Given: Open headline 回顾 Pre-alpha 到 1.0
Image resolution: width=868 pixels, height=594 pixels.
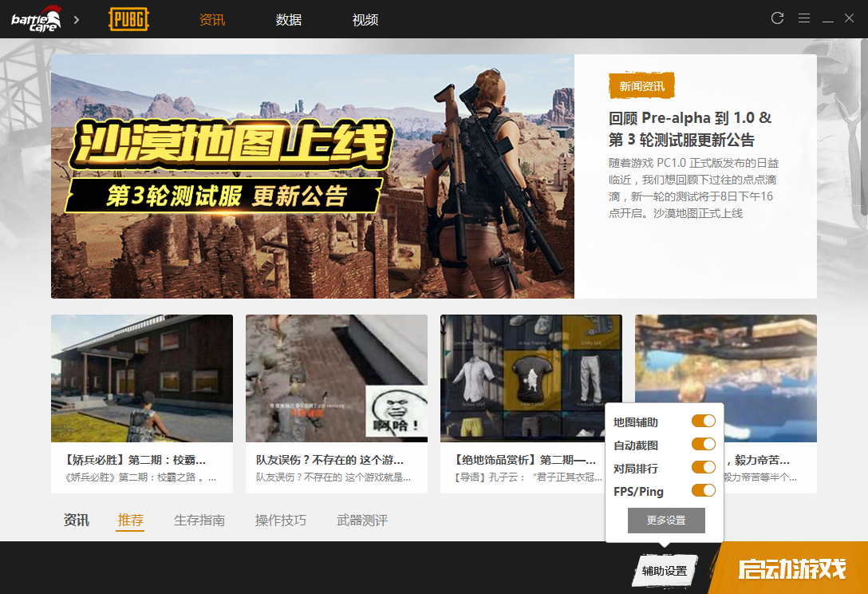Looking at the screenshot, I should [690, 129].
